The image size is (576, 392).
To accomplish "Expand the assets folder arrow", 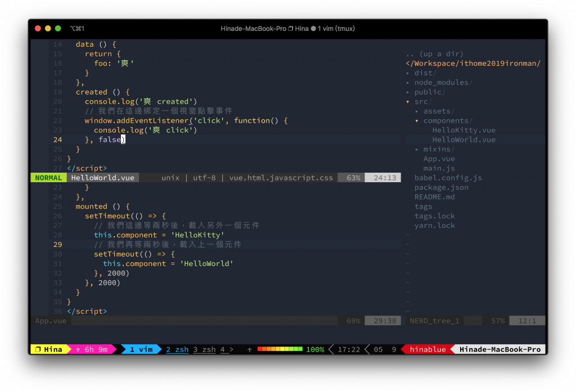I will coord(417,111).
